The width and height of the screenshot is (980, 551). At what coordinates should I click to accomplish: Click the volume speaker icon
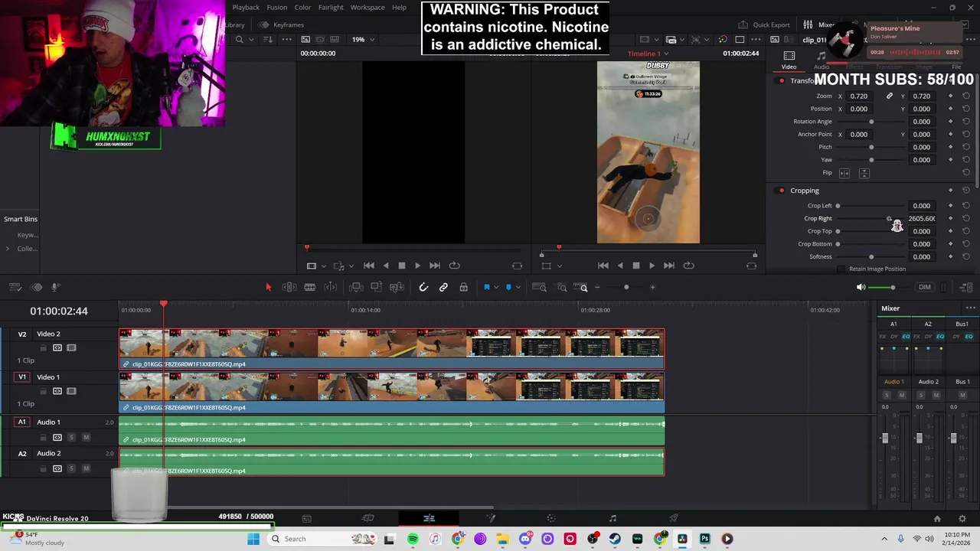click(861, 287)
